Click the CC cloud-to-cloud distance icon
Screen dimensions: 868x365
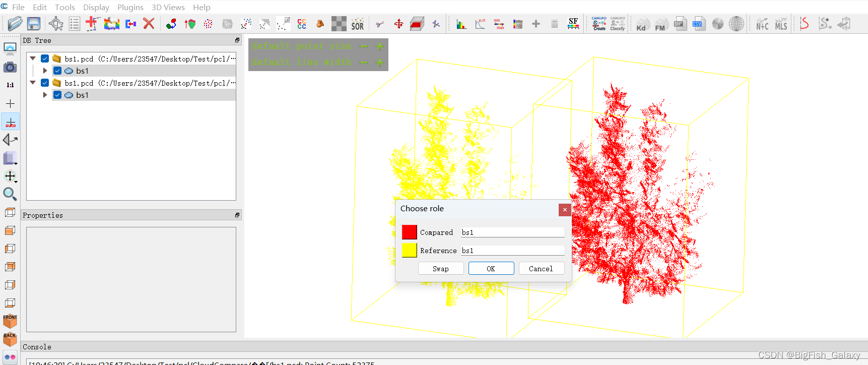[x=302, y=24]
